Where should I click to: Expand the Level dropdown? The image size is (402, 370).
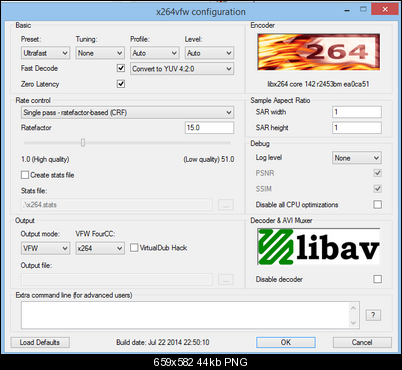coord(209,53)
